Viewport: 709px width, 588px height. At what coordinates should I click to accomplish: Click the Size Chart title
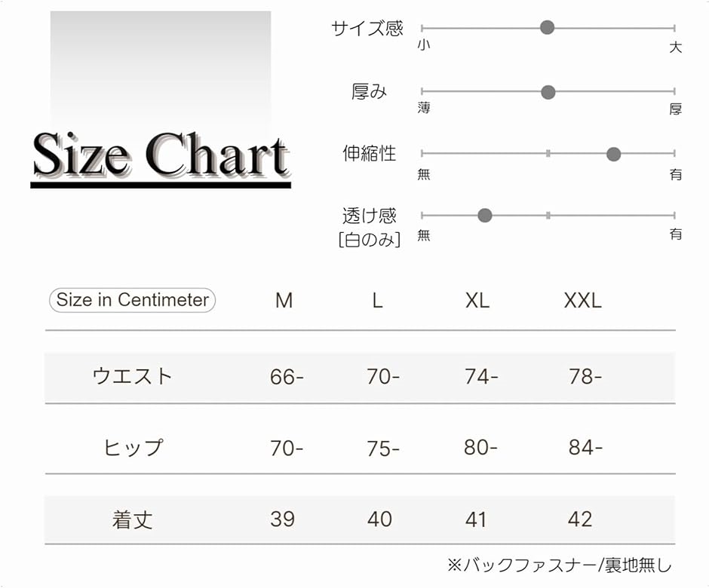160,157
